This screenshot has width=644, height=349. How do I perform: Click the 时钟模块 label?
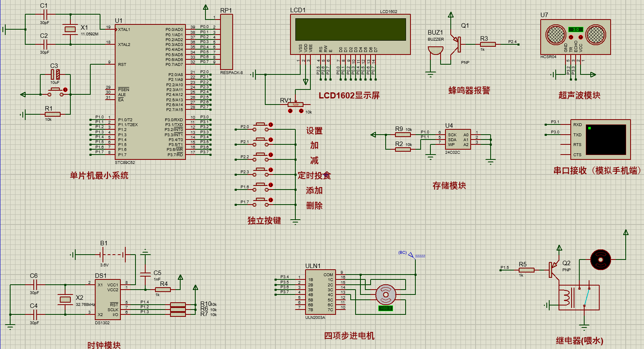point(104,345)
